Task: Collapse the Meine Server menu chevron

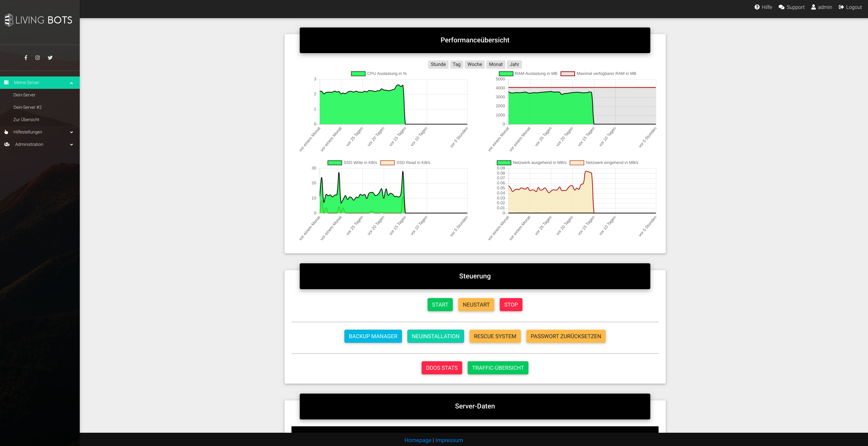Action: pyautogui.click(x=71, y=83)
